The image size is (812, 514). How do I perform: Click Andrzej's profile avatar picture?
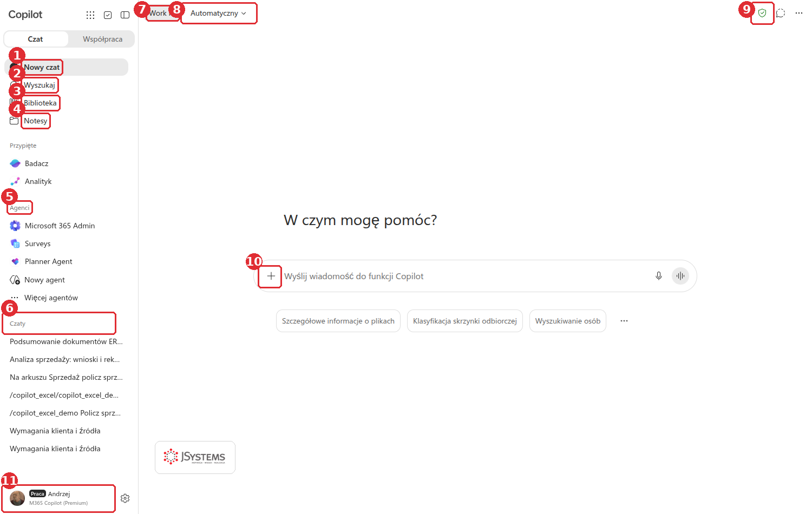(x=17, y=498)
